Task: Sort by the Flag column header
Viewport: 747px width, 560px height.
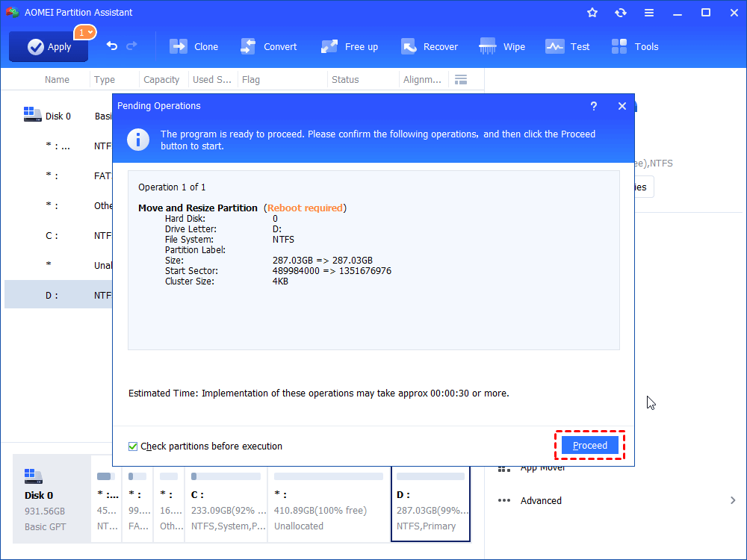Action: click(x=250, y=80)
